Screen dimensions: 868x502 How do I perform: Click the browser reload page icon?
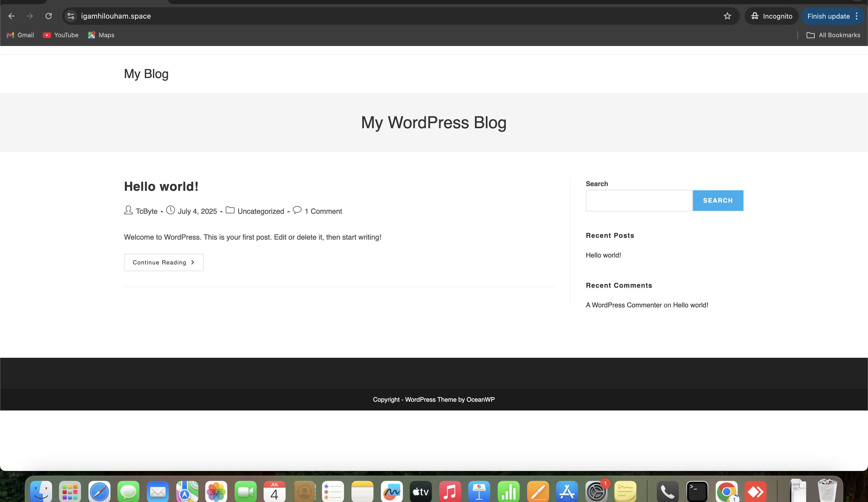[x=49, y=16]
